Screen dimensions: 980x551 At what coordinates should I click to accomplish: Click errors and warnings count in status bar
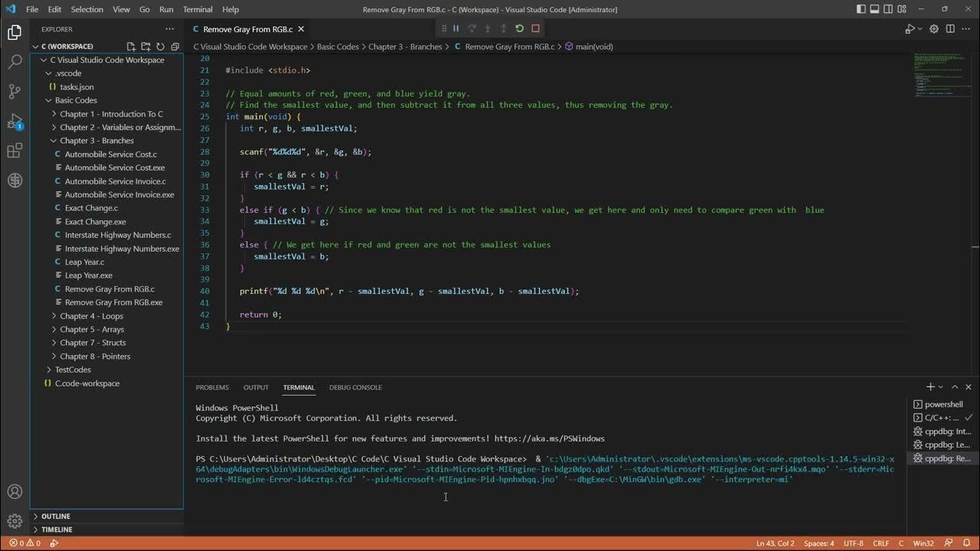pyautogui.click(x=24, y=543)
